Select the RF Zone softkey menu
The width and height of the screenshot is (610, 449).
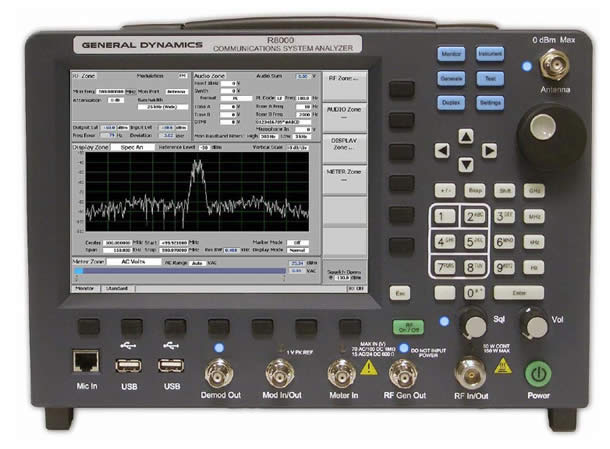pyautogui.click(x=344, y=86)
